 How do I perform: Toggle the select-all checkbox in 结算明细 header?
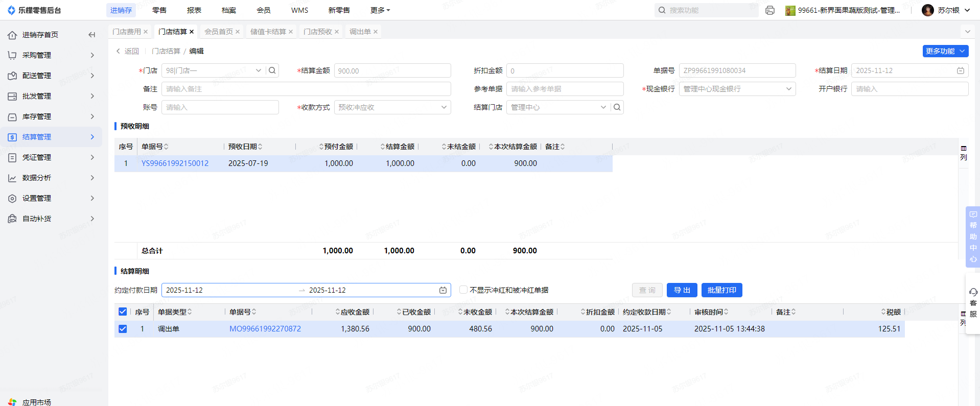tap(123, 312)
